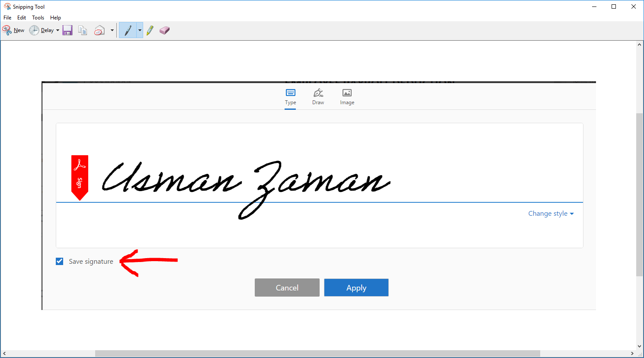This screenshot has width=644, height=358.
Task: Cancel the signature dialog
Action: click(287, 287)
